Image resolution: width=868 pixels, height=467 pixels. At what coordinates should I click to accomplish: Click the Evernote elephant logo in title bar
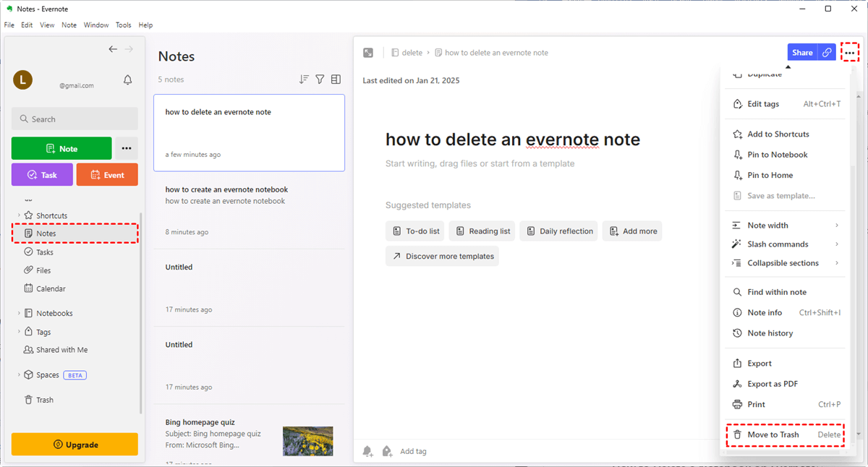(x=9, y=9)
